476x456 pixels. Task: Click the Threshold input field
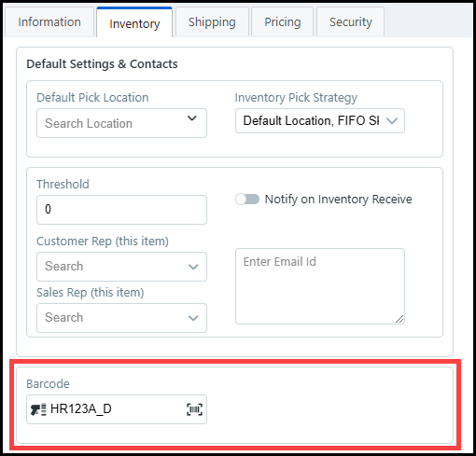click(121, 210)
